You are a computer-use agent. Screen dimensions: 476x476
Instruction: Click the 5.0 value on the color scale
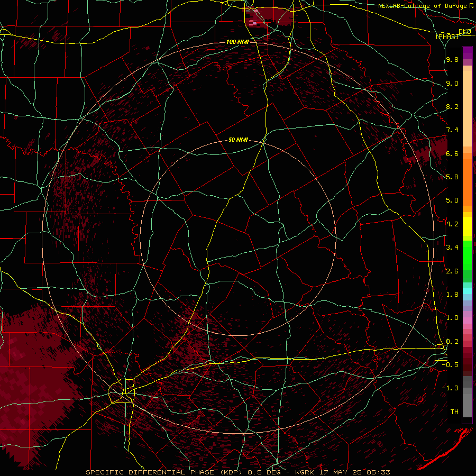point(452,200)
